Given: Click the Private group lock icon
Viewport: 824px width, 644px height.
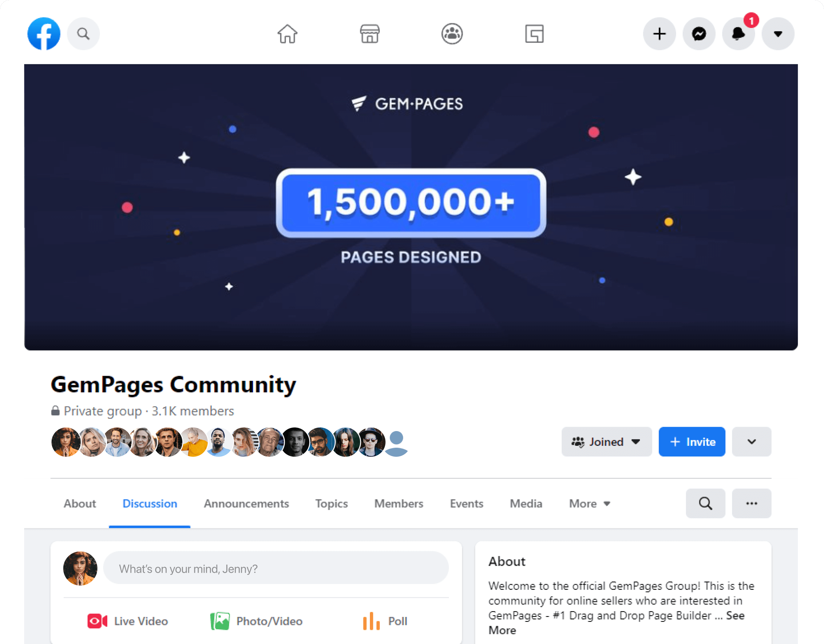Looking at the screenshot, I should [55, 410].
